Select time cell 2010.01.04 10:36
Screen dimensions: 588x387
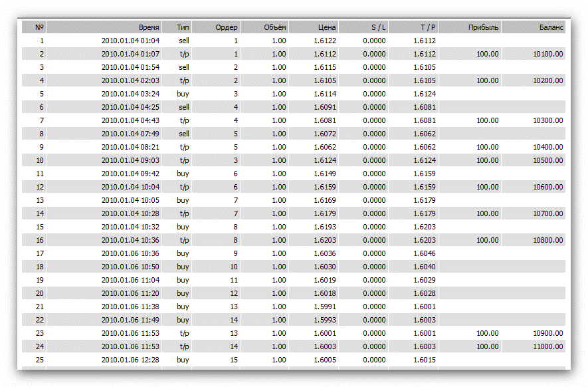(130, 240)
